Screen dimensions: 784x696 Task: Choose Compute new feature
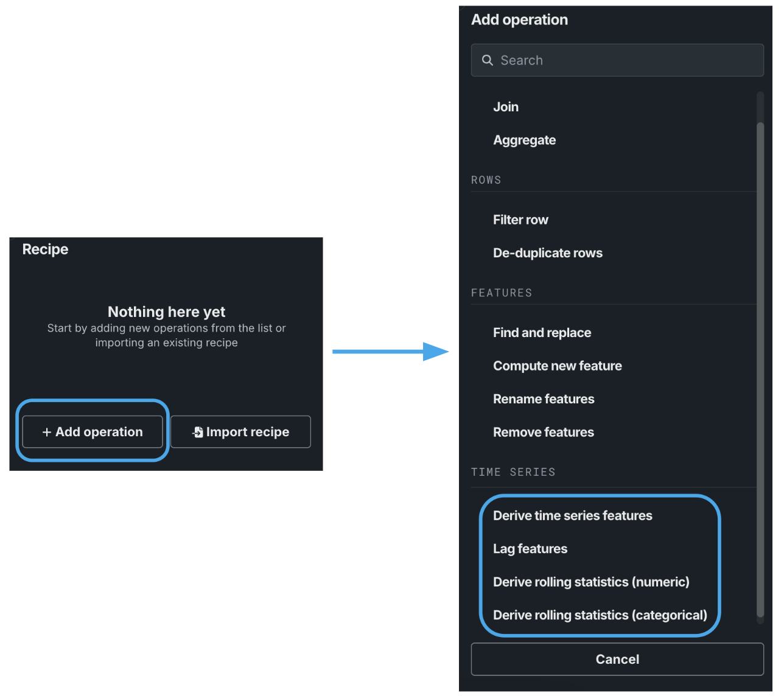coord(557,366)
